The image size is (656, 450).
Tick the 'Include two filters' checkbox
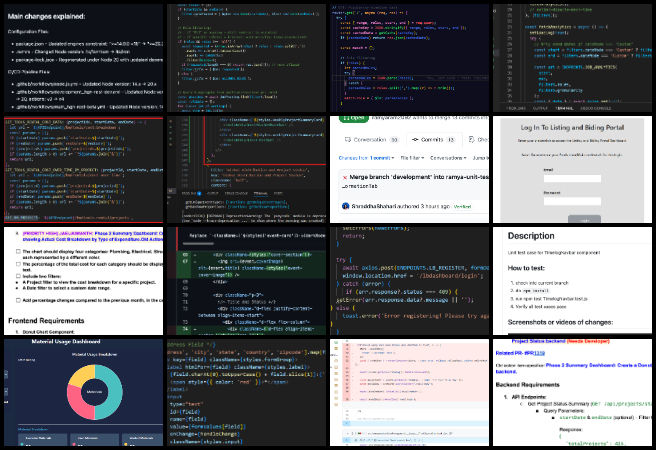18,276
